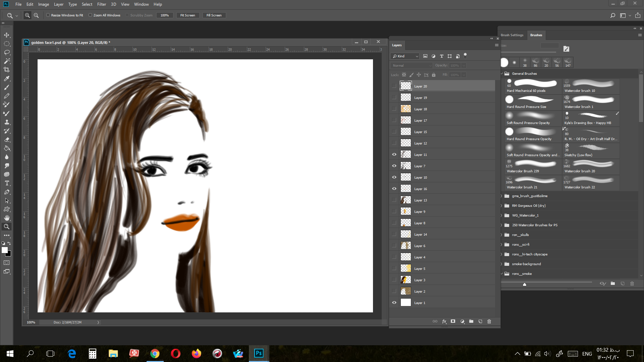Click Lock all icon in Layers panel
The height and width of the screenshot is (362, 644).
(x=434, y=75)
